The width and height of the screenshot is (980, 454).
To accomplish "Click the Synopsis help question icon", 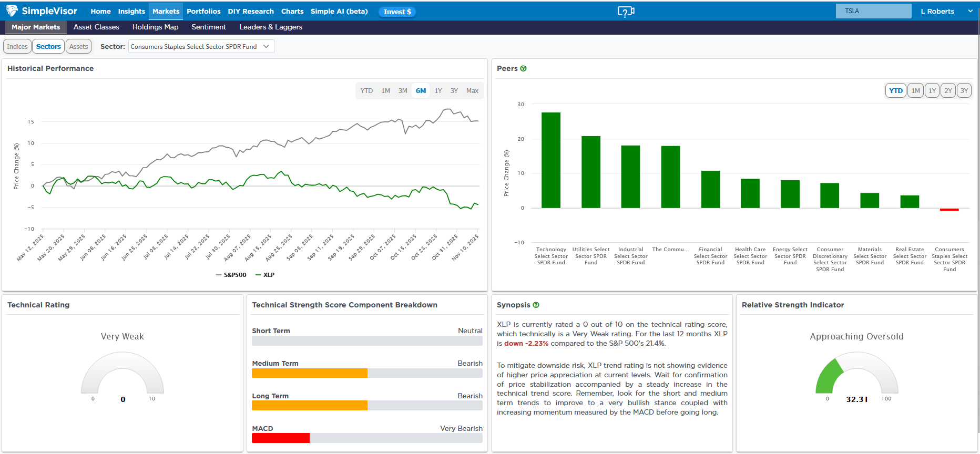I will click(x=536, y=305).
